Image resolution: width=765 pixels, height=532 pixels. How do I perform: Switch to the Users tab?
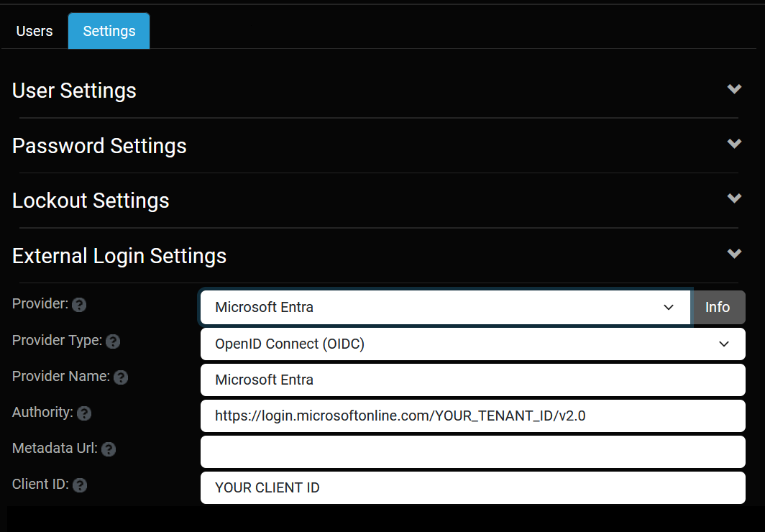click(x=35, y=31)
